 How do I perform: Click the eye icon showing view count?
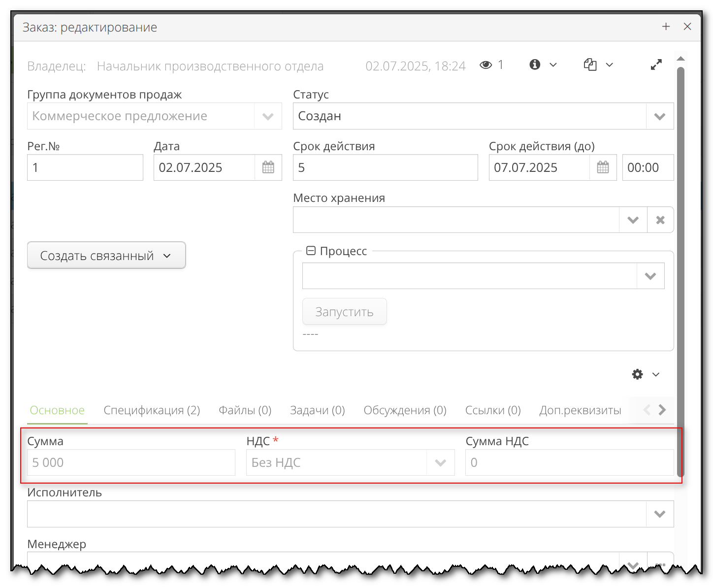tap(486, 65)
